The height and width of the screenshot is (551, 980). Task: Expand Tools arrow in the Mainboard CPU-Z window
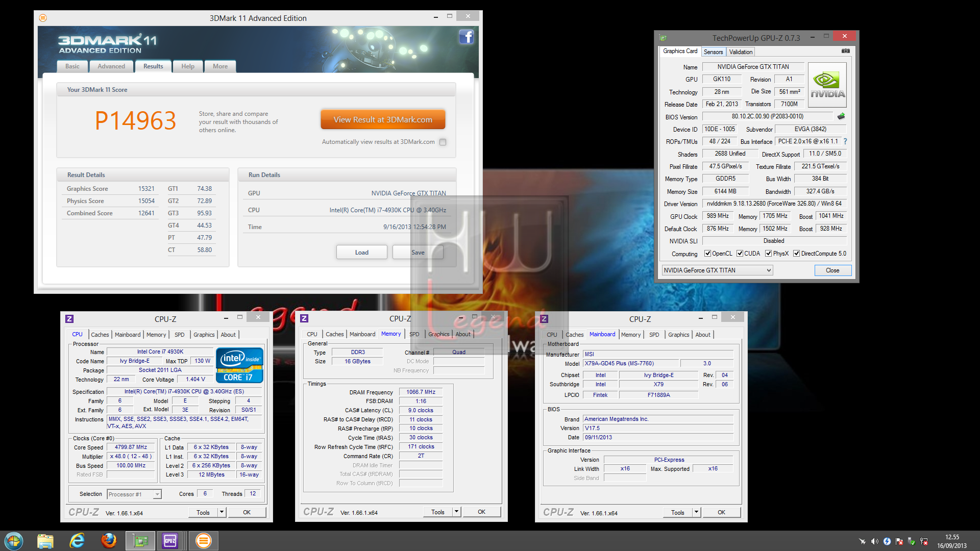click(696, 512)
